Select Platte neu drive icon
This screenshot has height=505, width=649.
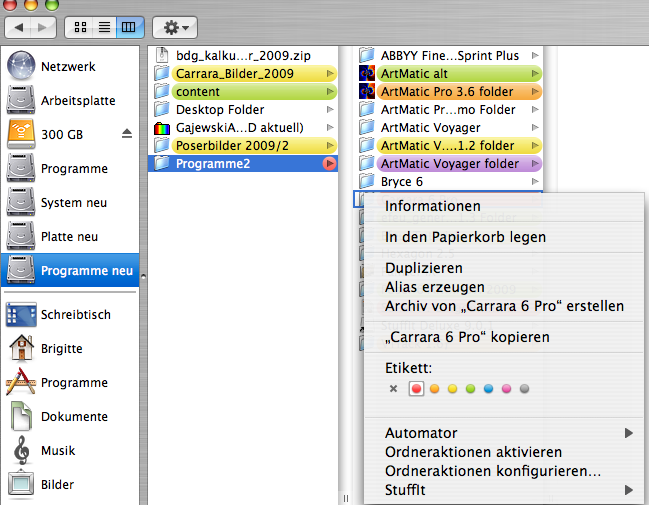click(21, 236)
